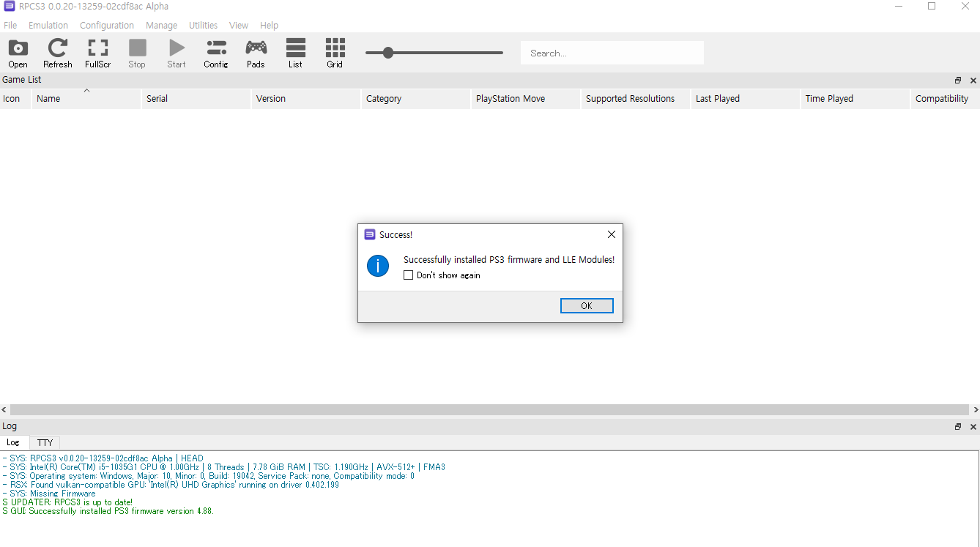Screen dimensions: 980x547
Task: Open the Pads controller settings
Action: click(x=256, y=53)
